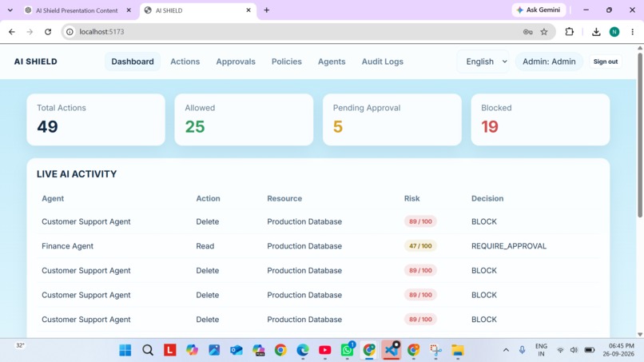Reload the localhost page

click(48, 32)
